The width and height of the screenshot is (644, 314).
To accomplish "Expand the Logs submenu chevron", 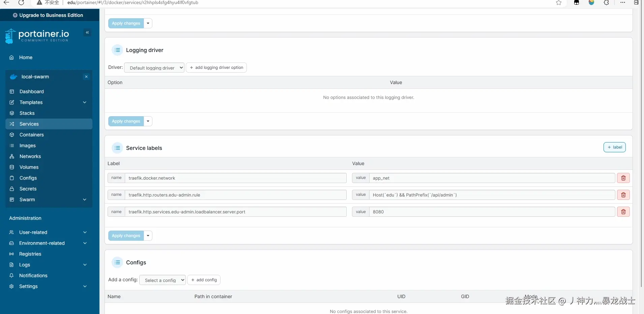I will [x=85, y=265].
